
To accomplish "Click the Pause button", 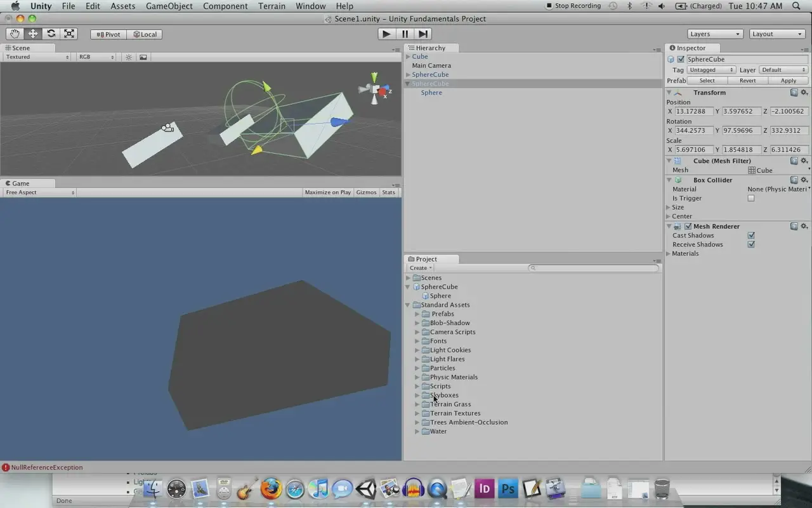I will [405, 34].
